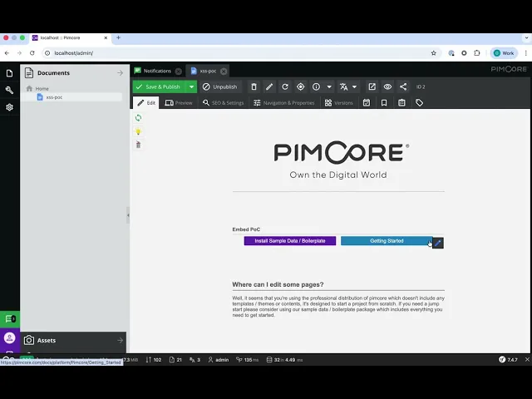Viewport: 532px width, 399px height.
Task: Click the clear content trash icon in editor
Action: [138, 145]
